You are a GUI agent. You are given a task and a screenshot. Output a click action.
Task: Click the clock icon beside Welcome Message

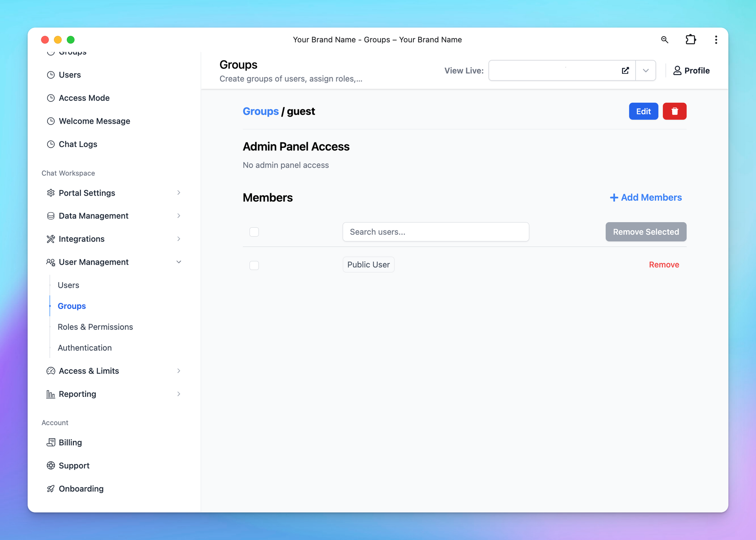pos(51,121)
